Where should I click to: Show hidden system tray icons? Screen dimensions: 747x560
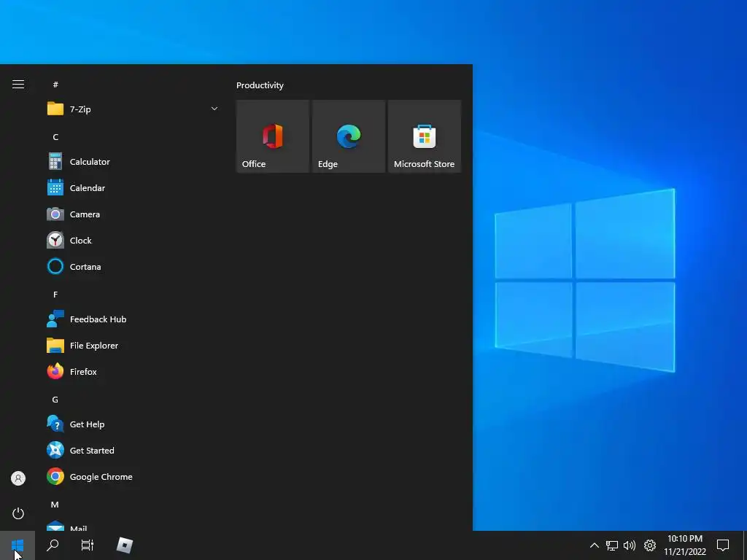(594, 545)
